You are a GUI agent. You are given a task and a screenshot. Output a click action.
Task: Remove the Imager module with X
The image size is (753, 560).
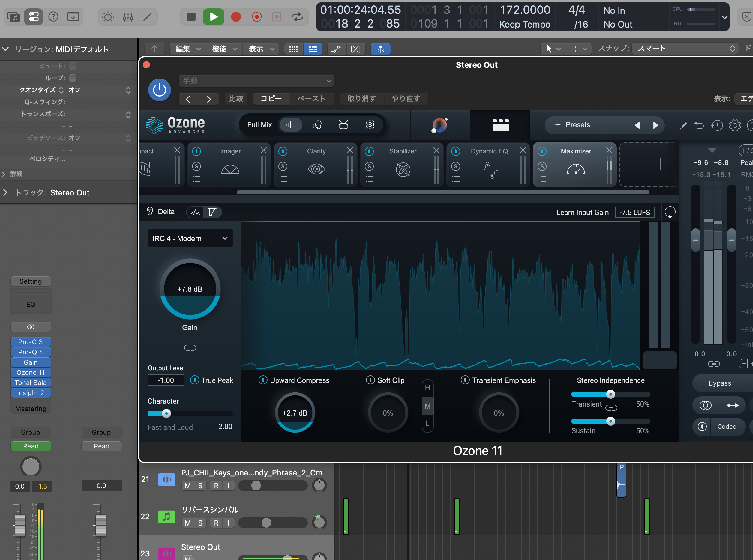pos(263,150)
